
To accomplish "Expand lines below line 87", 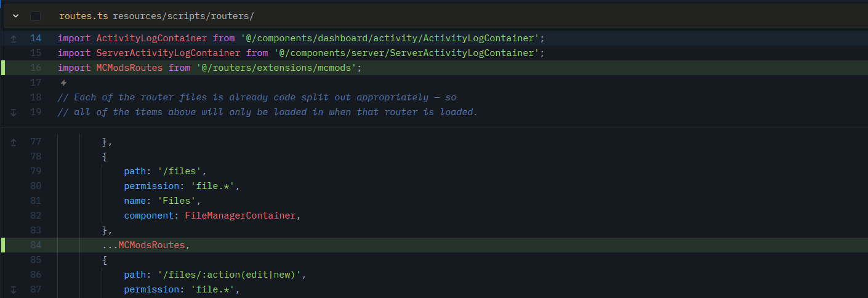I will [x=14, y=289].
